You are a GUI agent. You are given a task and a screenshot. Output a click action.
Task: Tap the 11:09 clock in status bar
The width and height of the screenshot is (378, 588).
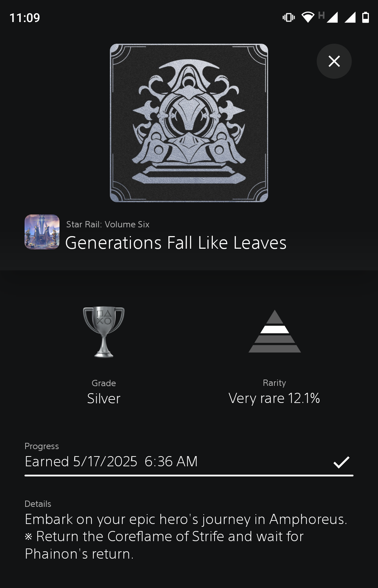(x=24, y=18)
